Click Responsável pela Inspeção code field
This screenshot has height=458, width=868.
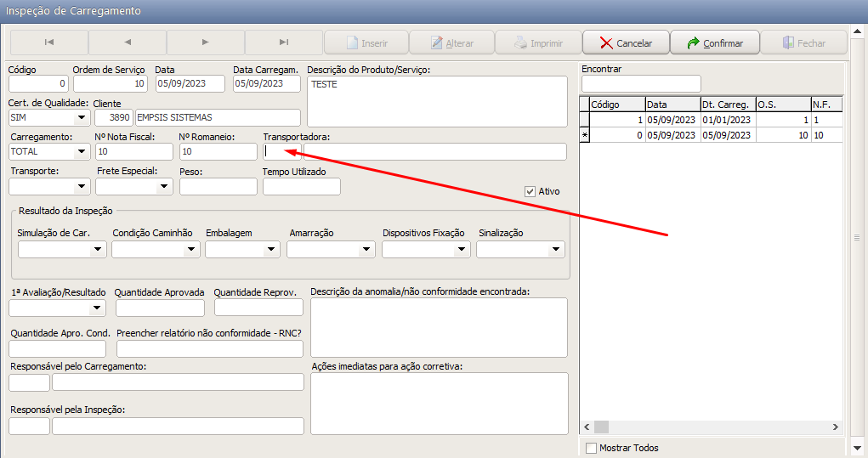(x=30, y=426)
